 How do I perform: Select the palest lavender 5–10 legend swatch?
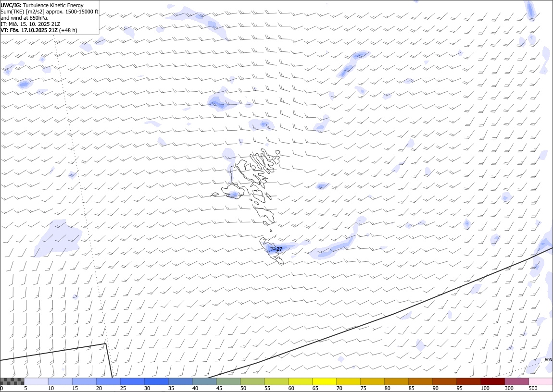coord(37,381)
